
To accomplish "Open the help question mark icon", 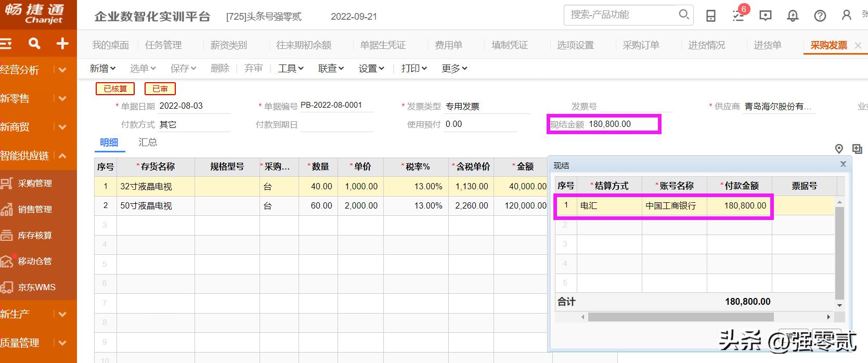I will click(x=820, y=16).
